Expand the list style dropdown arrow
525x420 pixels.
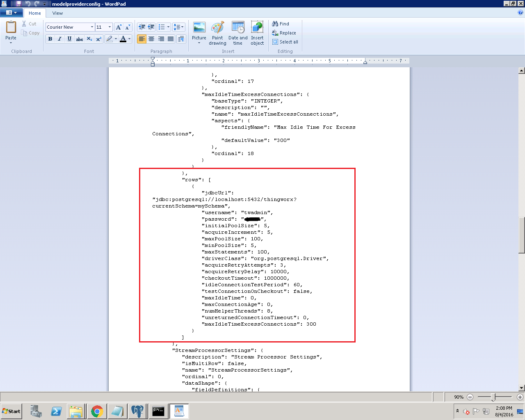[x=168, y=27]
